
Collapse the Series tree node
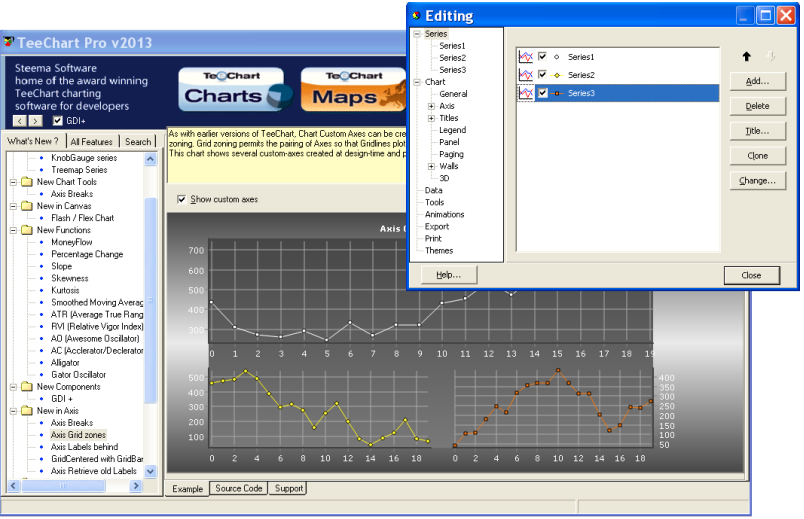(x=417, y=34)
